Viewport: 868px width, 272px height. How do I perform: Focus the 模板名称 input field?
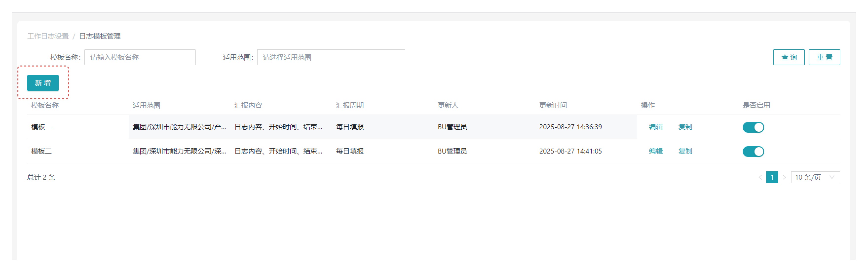coord(140,57)
